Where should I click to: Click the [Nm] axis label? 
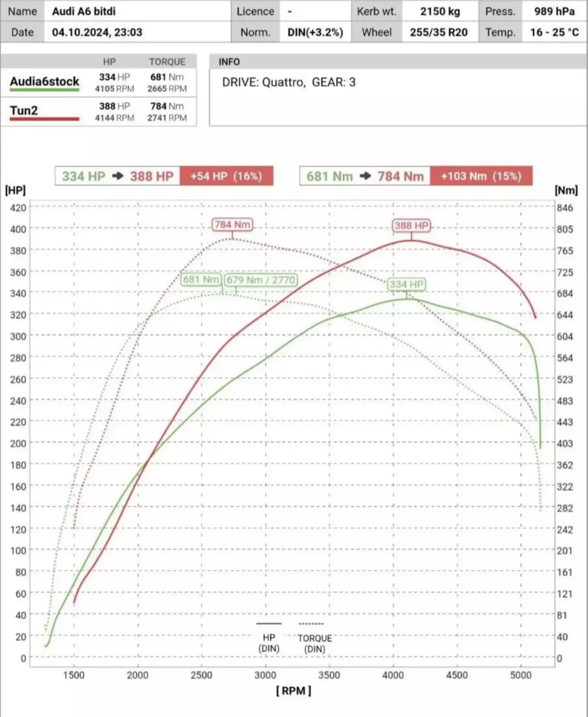coord(566,190)
